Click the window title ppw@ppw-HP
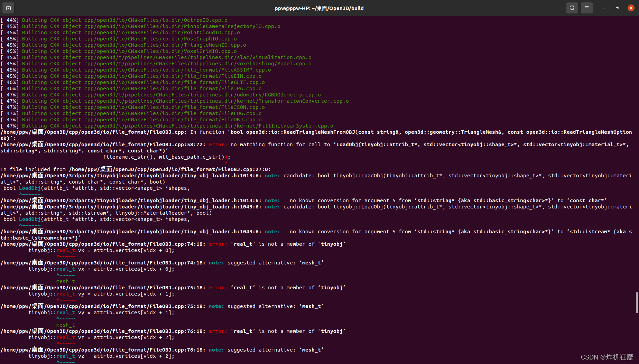Viewport: 639px width, 364px height. (319, 8)
